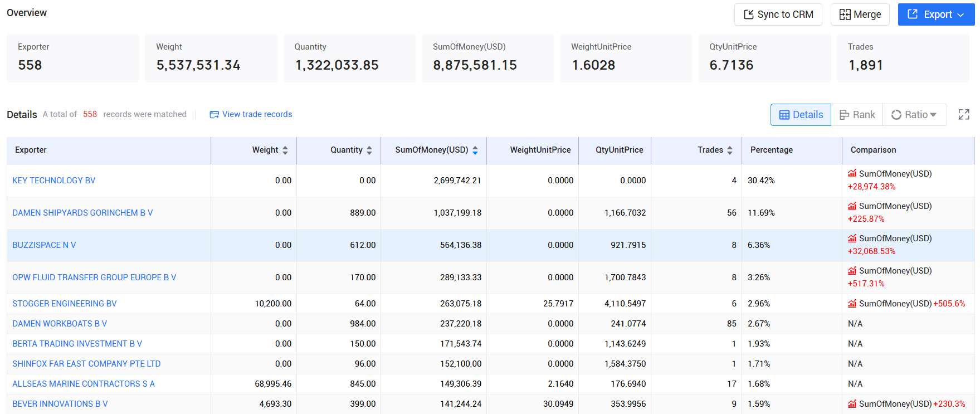Screen dimensions: 980x414
Task: Open OPW FLUID TRANSFER GROUP EUROPE B V
Action: pyautogui.click(x=94, y=277)
